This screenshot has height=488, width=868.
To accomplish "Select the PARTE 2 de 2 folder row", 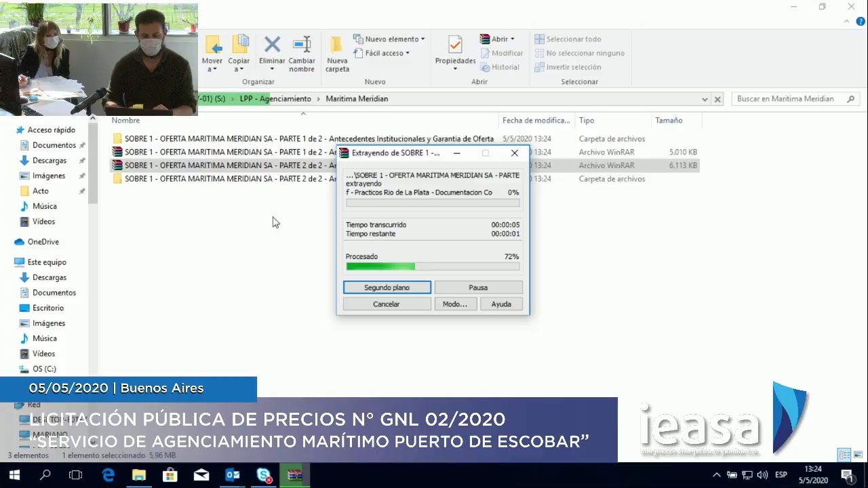I will (x=406, y=179).
